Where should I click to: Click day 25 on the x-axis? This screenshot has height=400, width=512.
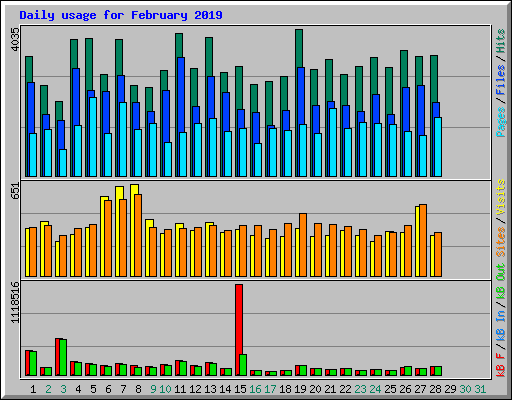pos(390,389)
